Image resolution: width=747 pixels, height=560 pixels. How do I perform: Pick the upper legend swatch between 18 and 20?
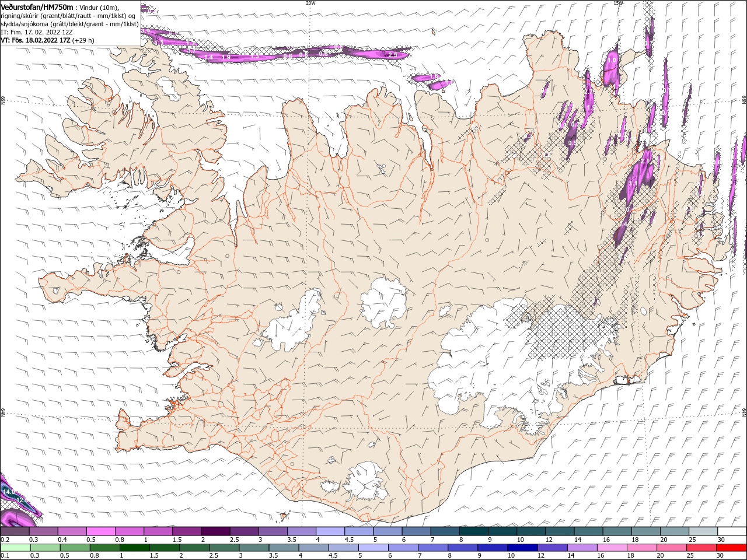645,531
